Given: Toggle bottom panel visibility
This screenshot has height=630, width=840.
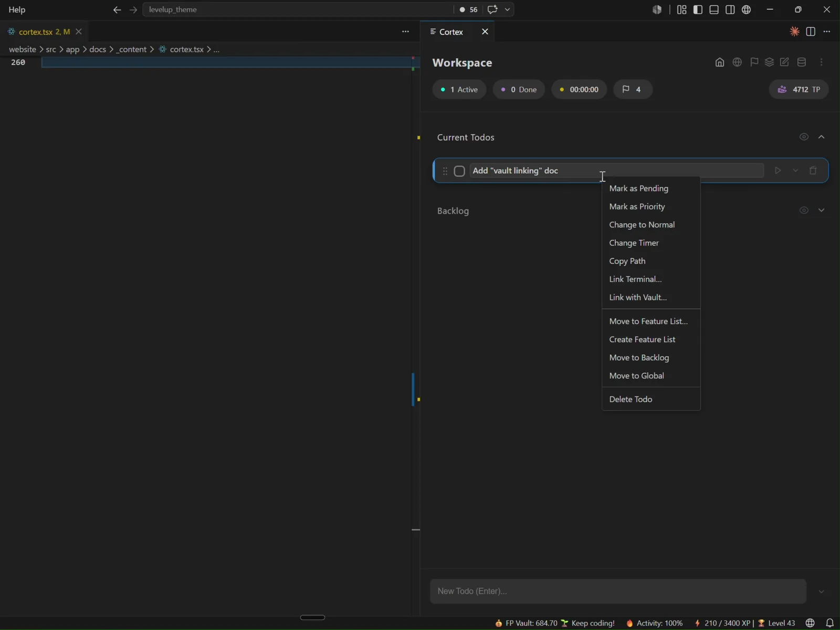Looking at the screenshot, I should 714,9.
